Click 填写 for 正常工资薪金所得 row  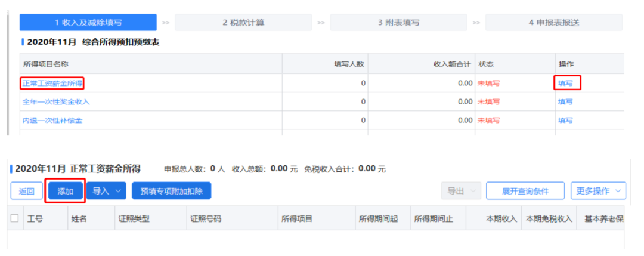(x=565, y=84)
